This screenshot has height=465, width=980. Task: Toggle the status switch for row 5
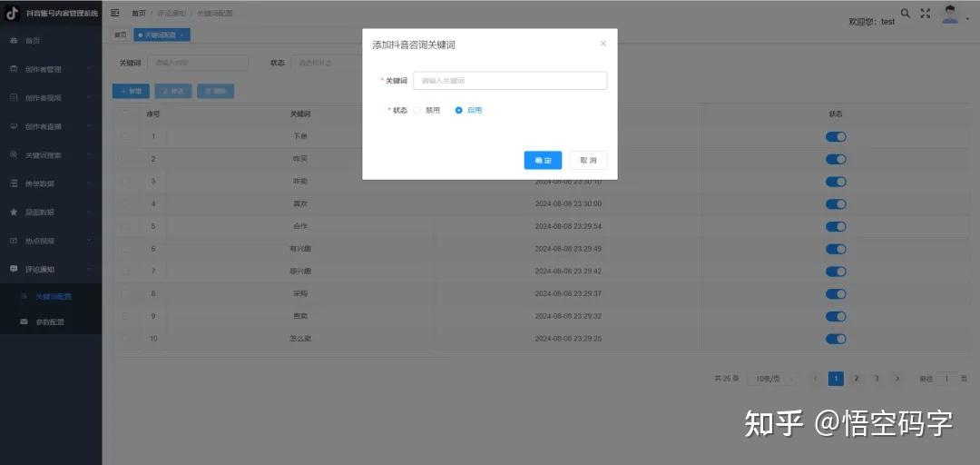[x=836, y=226]
